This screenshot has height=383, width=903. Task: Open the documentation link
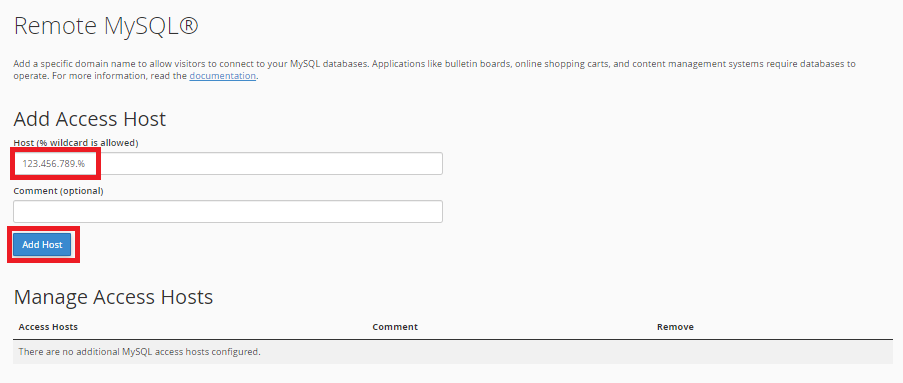click(222, 75)
